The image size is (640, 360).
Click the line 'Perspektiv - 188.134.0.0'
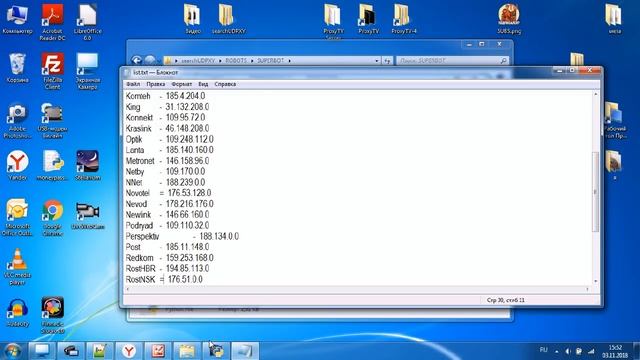182,236
